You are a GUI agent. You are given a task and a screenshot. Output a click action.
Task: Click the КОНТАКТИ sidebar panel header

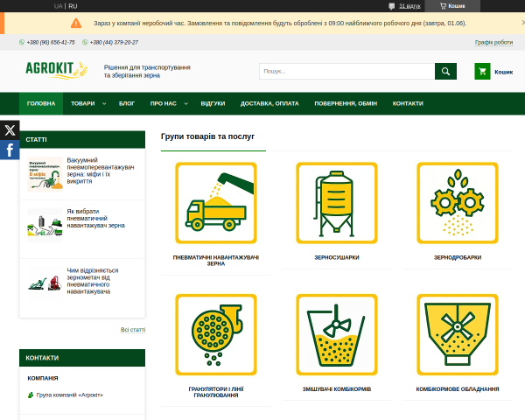pyautogui.click(x=82, y=358)
